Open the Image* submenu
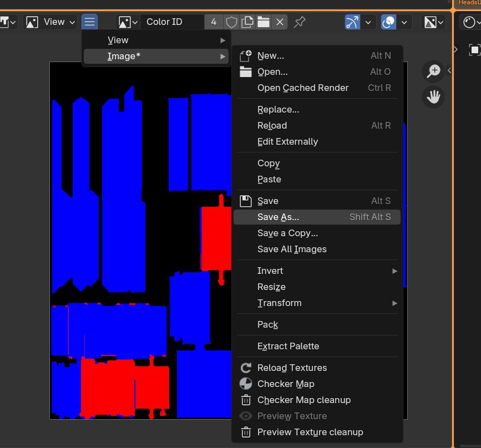 point(156,57)
